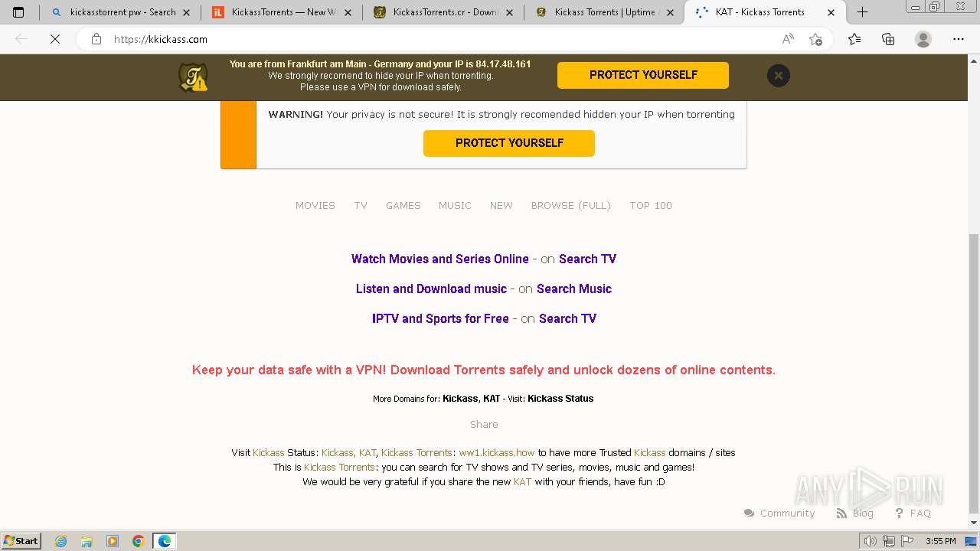Image resolution: width=980 pixels, height=551 pixels.
Task: Click the KAT link in sharing sentence
Action: point(522,481)
